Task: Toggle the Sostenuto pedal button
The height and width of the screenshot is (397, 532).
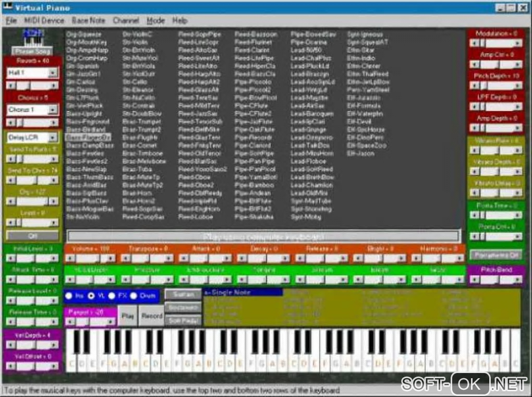Action: pyautogui.click(x=183, y=307)
